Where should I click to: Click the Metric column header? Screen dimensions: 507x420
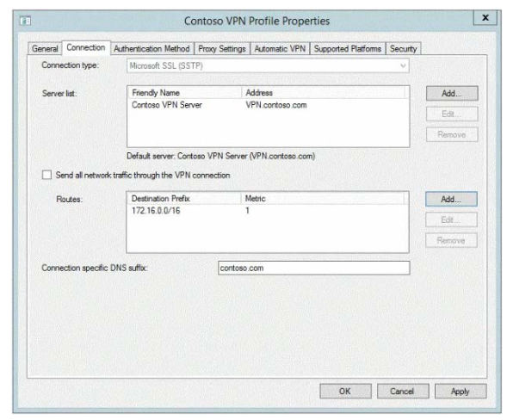(323, 199)
